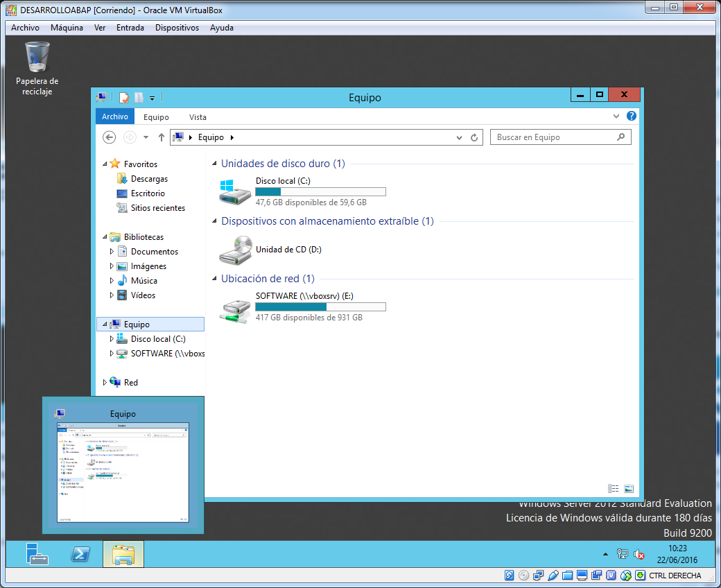Viewport: 721px width, 588px height.
Task: Click VirtualBox shared folders status icon
Action: pos(568,575)
